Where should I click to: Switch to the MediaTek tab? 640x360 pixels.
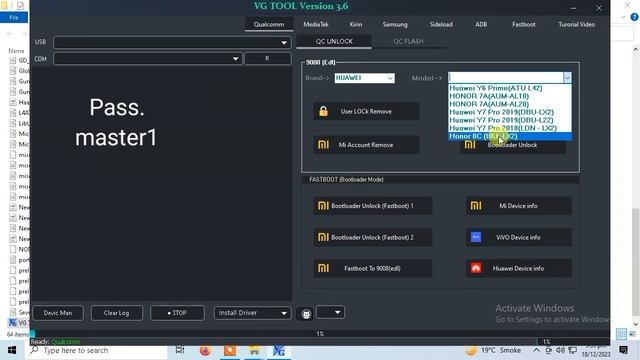click(316, 24)
